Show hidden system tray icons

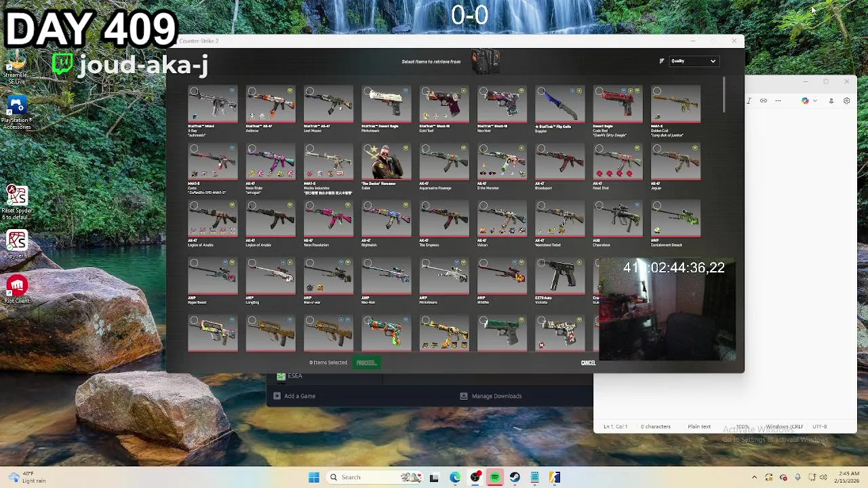coord(754,477)
